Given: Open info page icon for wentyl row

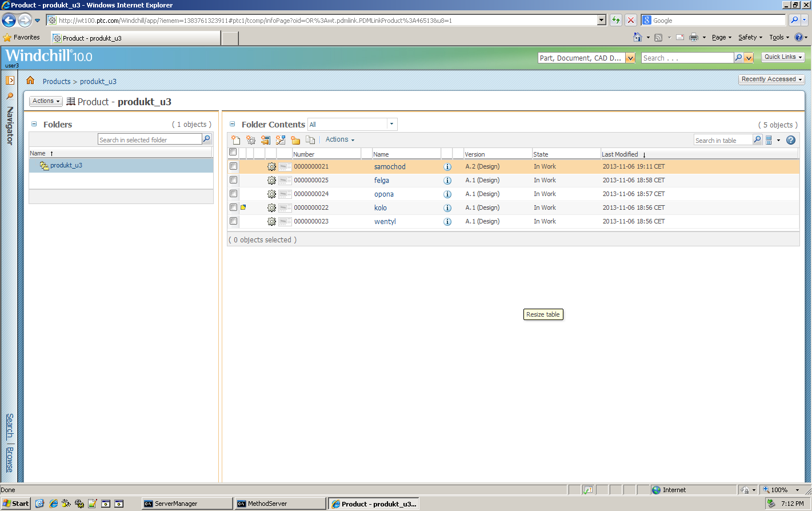Looking at the screenshot, I should click(447, 222).
